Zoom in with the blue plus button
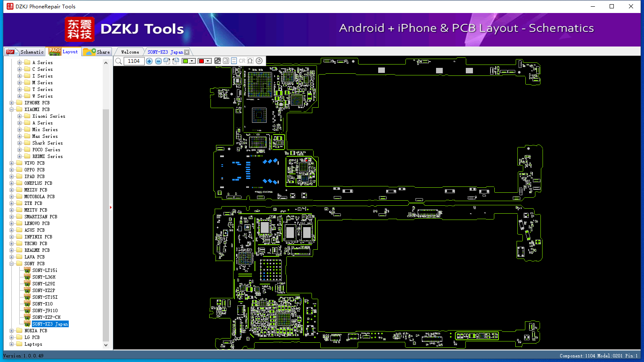Image resolution: width=644 pixels, height=362 pixels. click(149, 61)
